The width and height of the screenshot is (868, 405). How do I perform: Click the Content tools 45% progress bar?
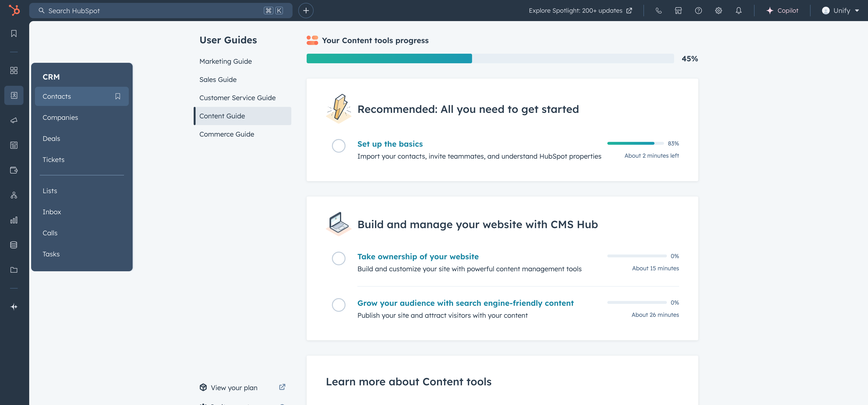pos(490,58)
